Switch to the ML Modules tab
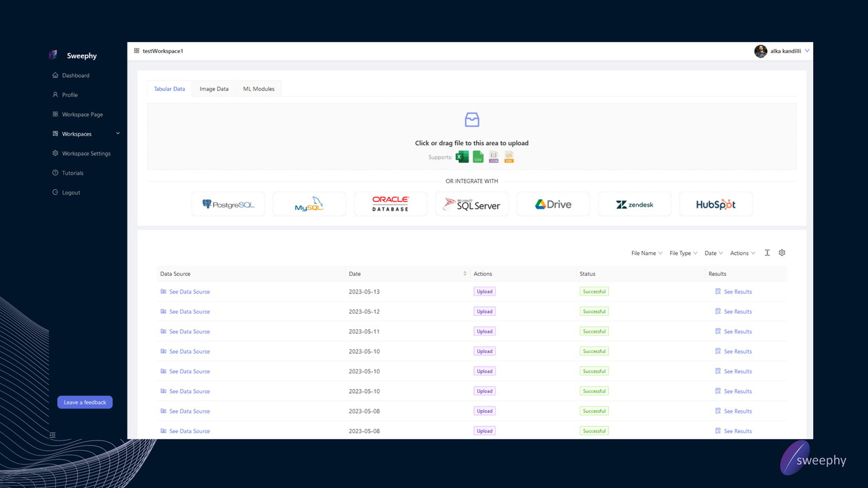Screen dimensions: 868x488 (x=258, y=89)
